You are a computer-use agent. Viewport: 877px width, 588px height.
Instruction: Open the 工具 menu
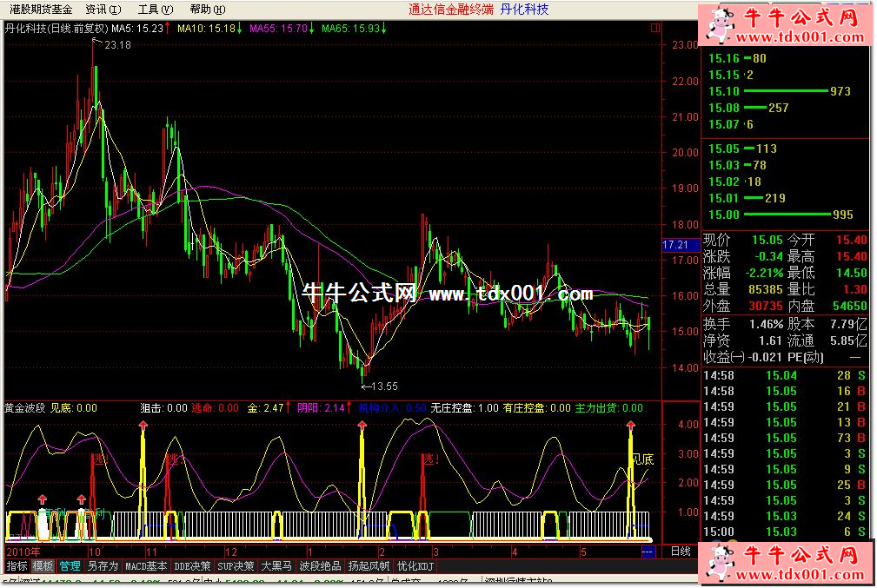coord(156,10)
